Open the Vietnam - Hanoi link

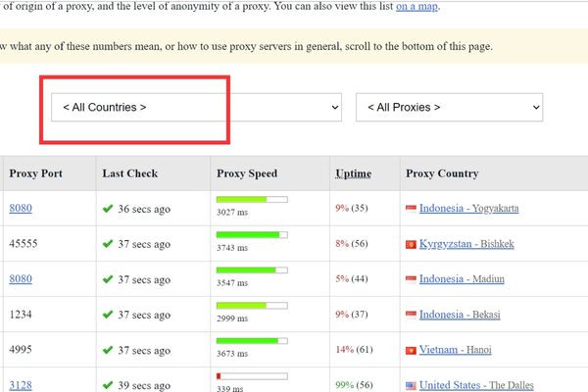(x=456, y=350)
